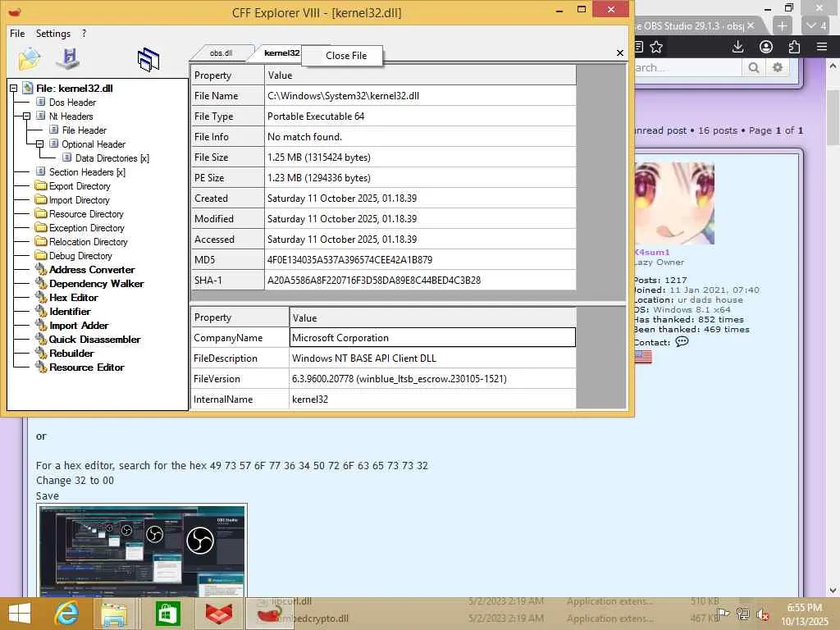Image resolution: width=840 pixels, height=630 pixels.
Task: Click the cascade windows toolbar icon
Action: pos(148,59)
